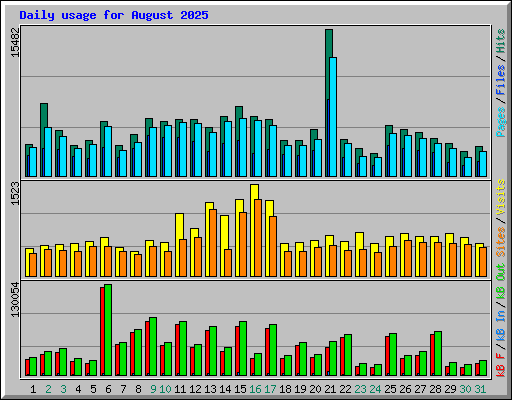Click day label 12 on the x-axis
The width and height of the screenshot is (512, 400).
[195, 389]
